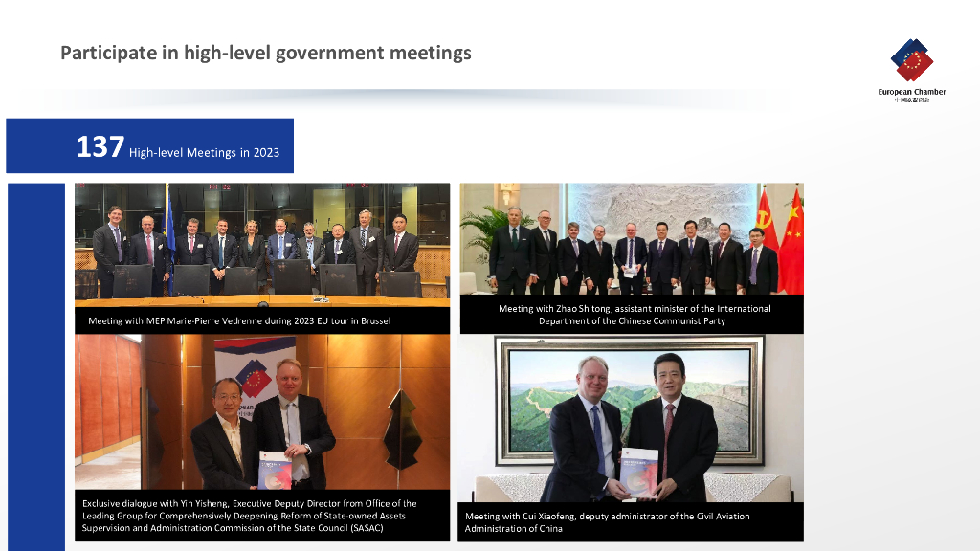Click the European Chamber banner in bottom-left photo
This screenshot has width=980, height=551.
click(x=255, y=375)
